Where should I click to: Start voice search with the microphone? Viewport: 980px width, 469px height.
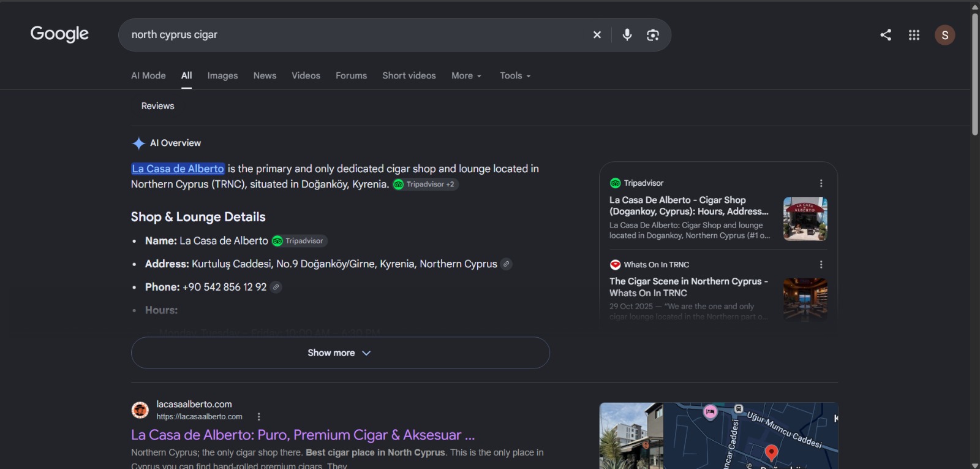[627, 35]
